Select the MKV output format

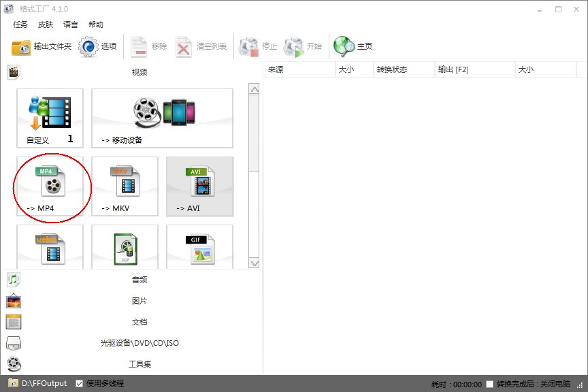pos(125,186)
